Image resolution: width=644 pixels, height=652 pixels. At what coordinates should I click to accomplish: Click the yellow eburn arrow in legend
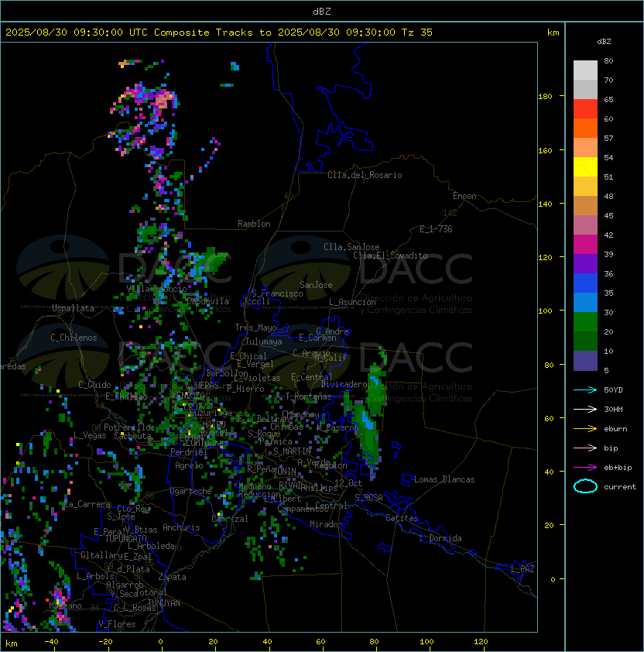click(585, 429)
